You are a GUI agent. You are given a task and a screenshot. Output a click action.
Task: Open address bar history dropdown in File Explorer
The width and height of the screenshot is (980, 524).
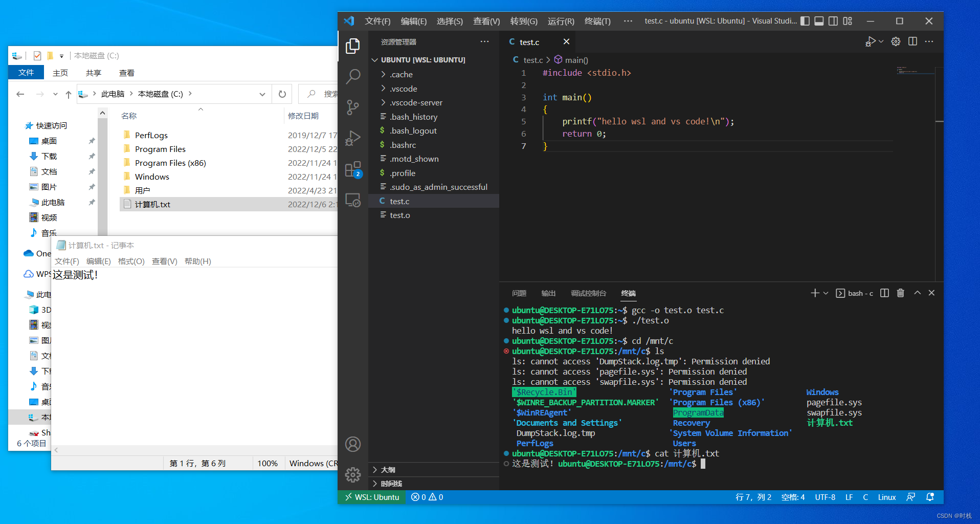tap(262, 94)
